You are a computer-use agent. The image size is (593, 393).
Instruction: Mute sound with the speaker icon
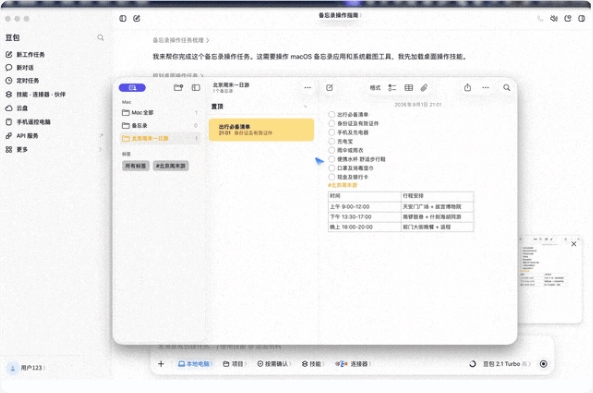tap(554, 19)
